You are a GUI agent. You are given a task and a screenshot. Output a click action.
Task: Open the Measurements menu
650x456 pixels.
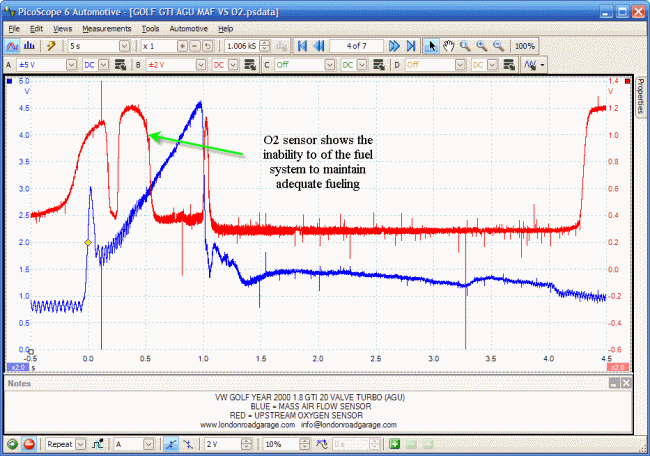(x=107, y=28)
